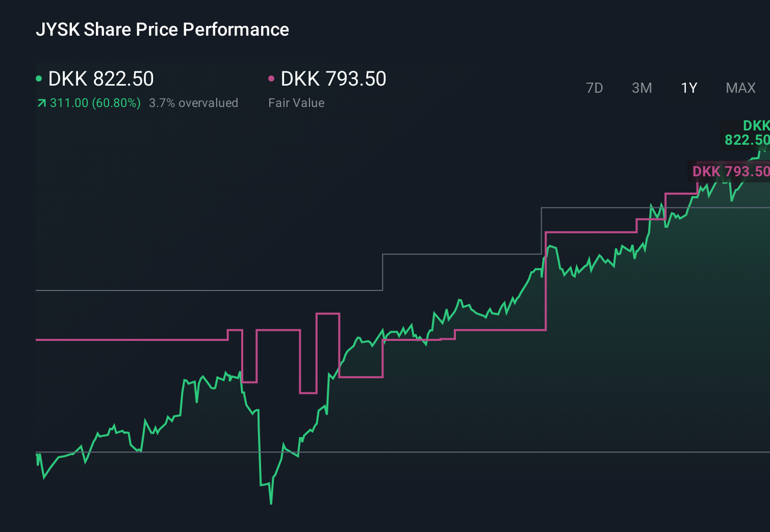
Task: Click the lowest dip of the price line
Action: pos(270,503)
